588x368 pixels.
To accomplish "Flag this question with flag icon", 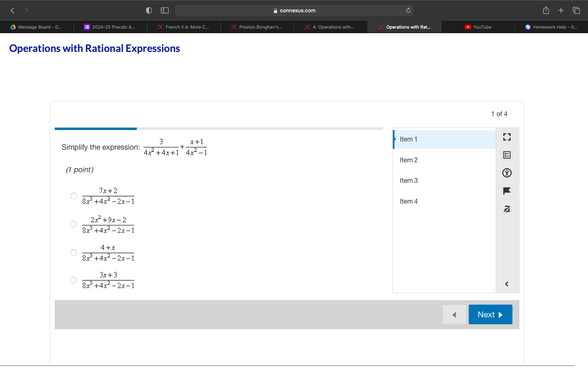I will [x=507, y=191].
